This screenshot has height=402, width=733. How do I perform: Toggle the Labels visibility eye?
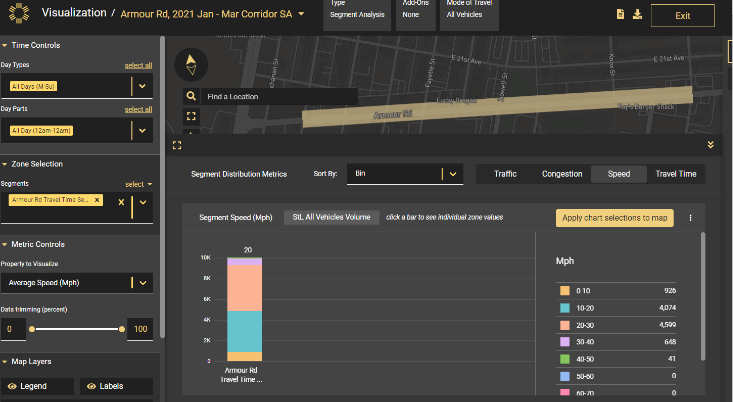point(92,386)
